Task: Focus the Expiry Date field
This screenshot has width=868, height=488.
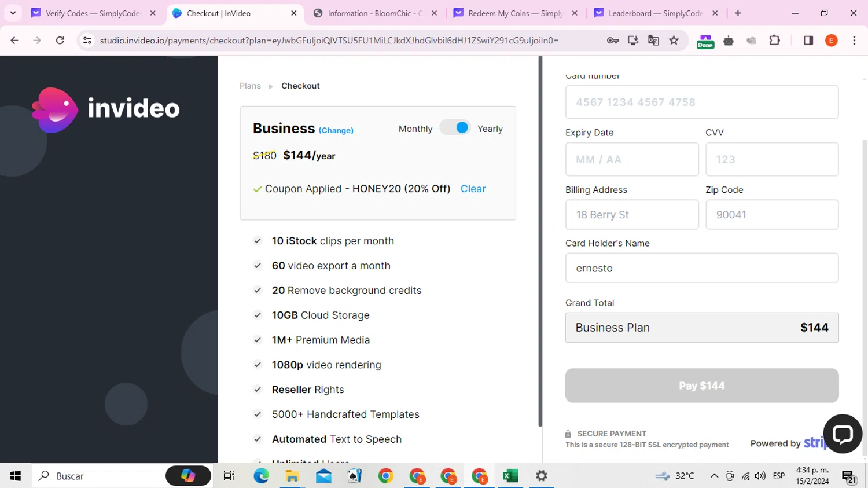Action: tap(632, 159)
